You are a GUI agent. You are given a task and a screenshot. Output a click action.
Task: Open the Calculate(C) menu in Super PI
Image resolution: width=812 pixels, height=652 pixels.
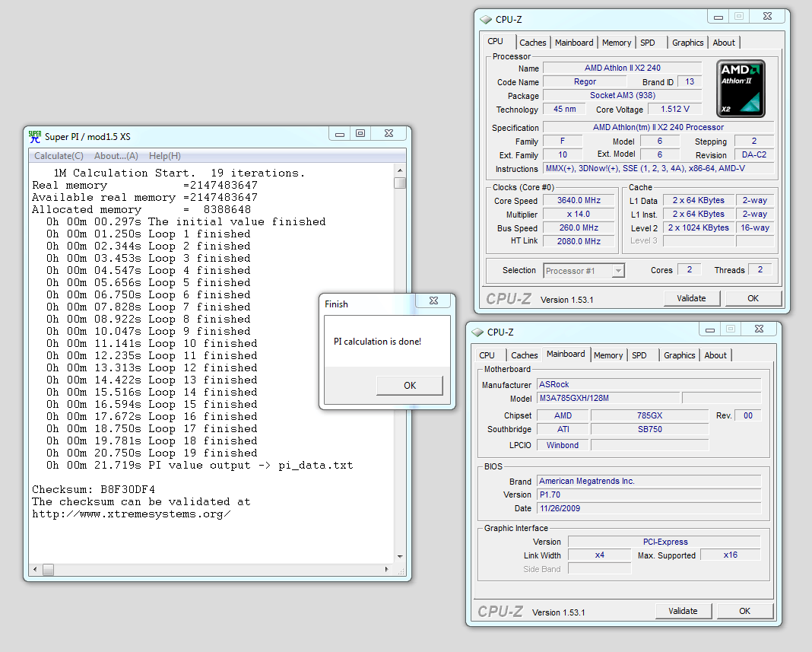[x=59, y=156]
